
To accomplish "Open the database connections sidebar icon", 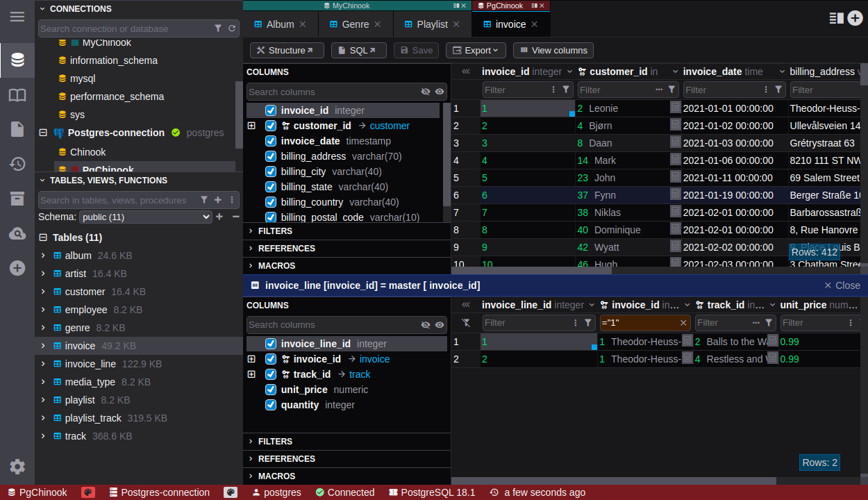I will pos(17,60).
